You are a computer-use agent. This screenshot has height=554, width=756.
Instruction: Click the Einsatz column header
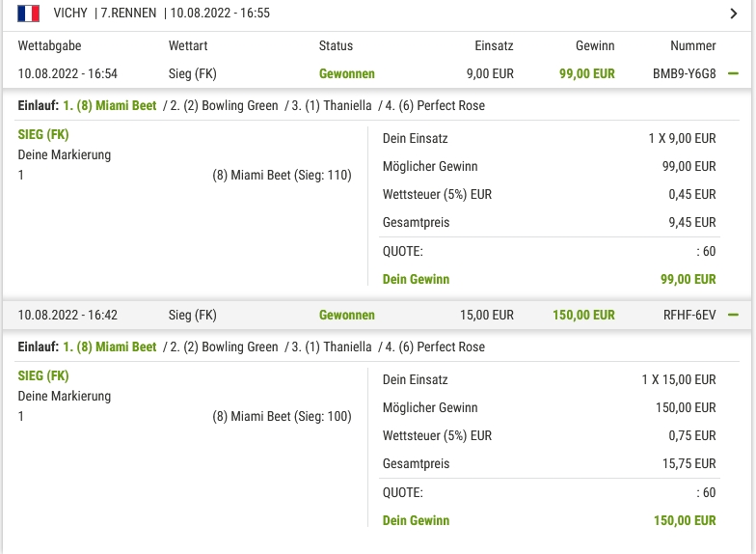tap(494, 46)
